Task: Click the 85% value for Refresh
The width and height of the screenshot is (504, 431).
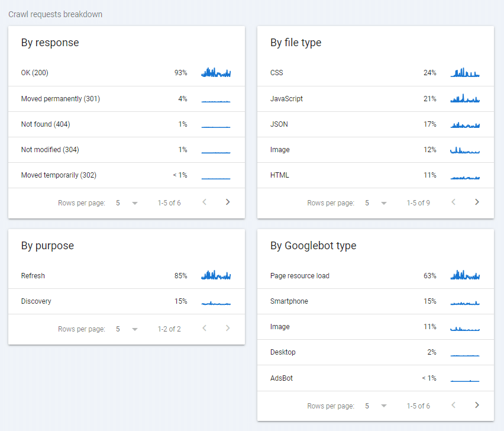Action: click(x=180, y=276)
